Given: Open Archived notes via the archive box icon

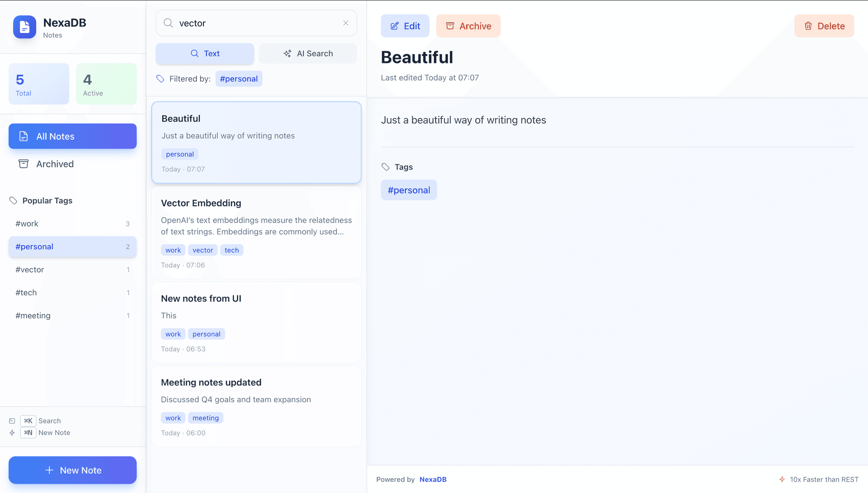Looking at the screenshot, I should tap(24, 164).
